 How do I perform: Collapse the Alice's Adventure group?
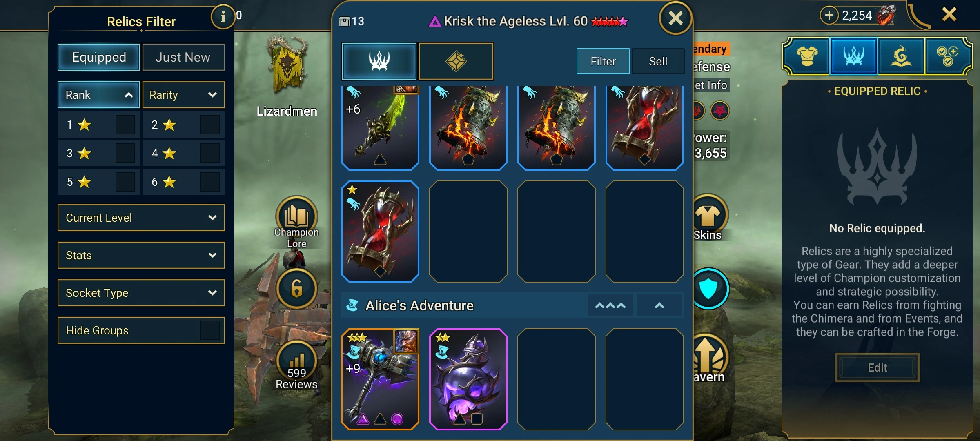(x=659, y=305)
